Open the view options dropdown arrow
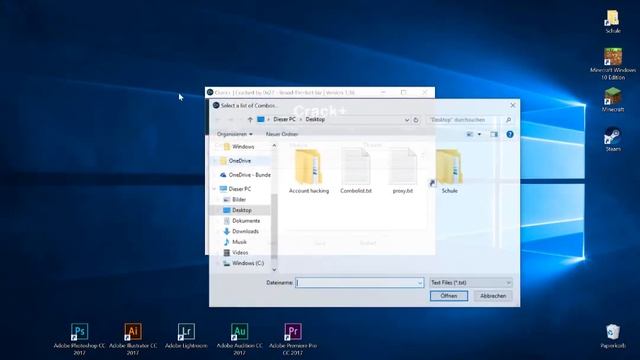This screenshot has height=360, width=640. (479, 134)
